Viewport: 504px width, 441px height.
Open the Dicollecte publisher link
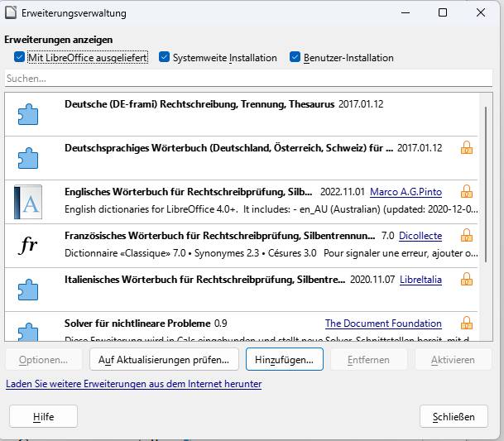click(x=420, y=236)
